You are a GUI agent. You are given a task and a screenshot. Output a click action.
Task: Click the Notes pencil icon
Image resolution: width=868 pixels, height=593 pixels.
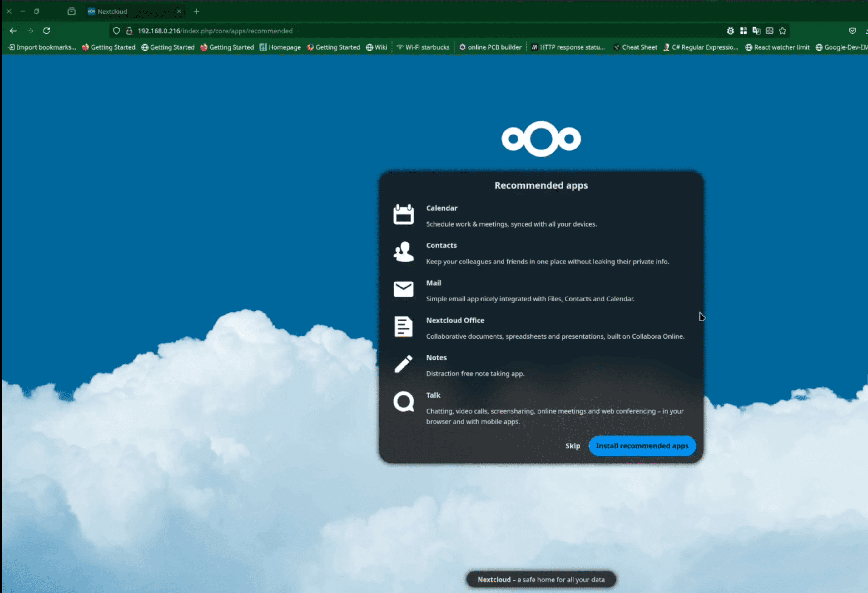coord(403,364)
